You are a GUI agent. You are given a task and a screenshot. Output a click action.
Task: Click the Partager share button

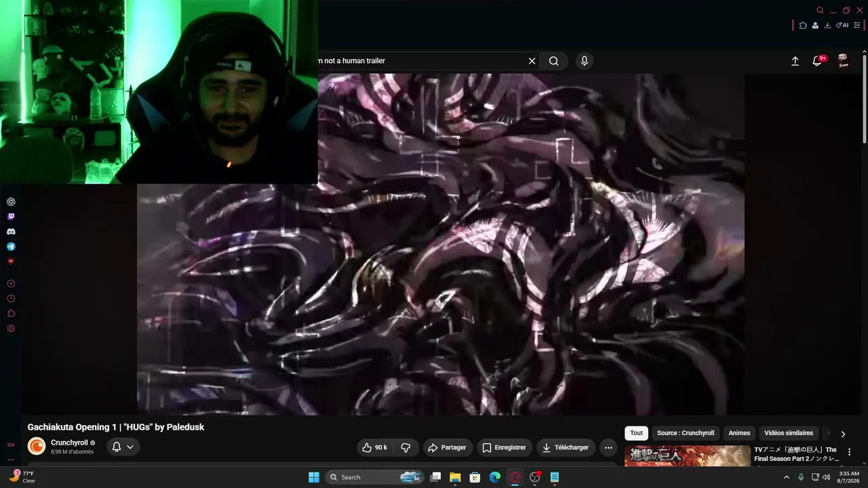[448, 447]
